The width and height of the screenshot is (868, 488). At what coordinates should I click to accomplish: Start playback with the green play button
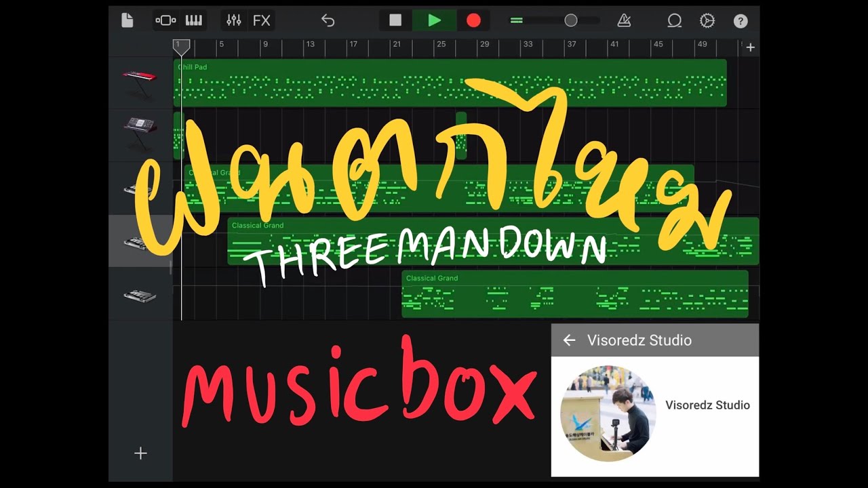click(435, 20)
